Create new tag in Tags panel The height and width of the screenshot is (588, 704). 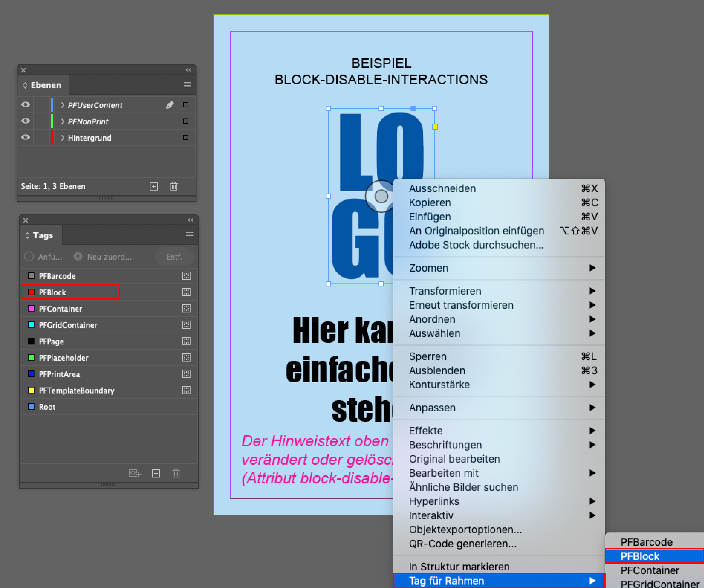click(x=156, y=473)
